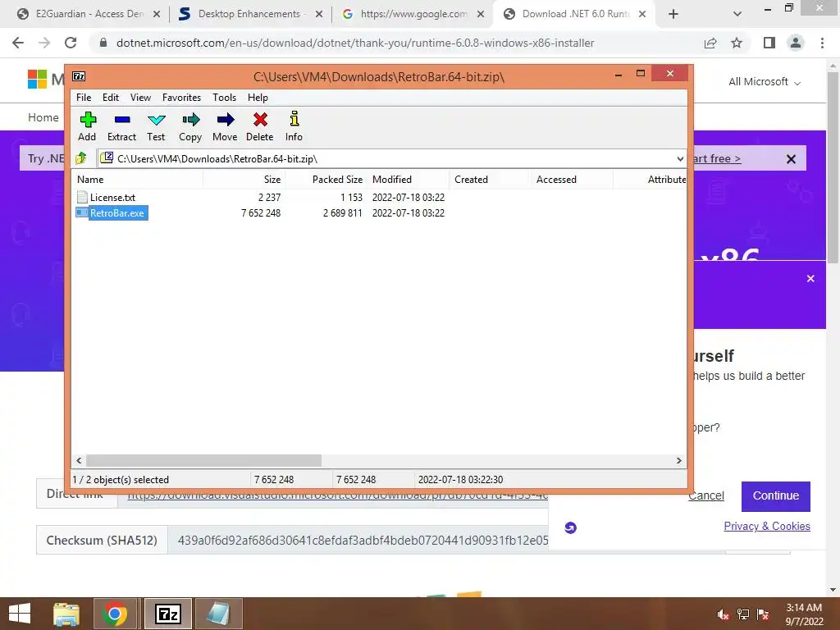Open Chrome's three-dot menu
The height and width of the screenshot is (630, 840).
pyautogui.click(x=822, y=43)
